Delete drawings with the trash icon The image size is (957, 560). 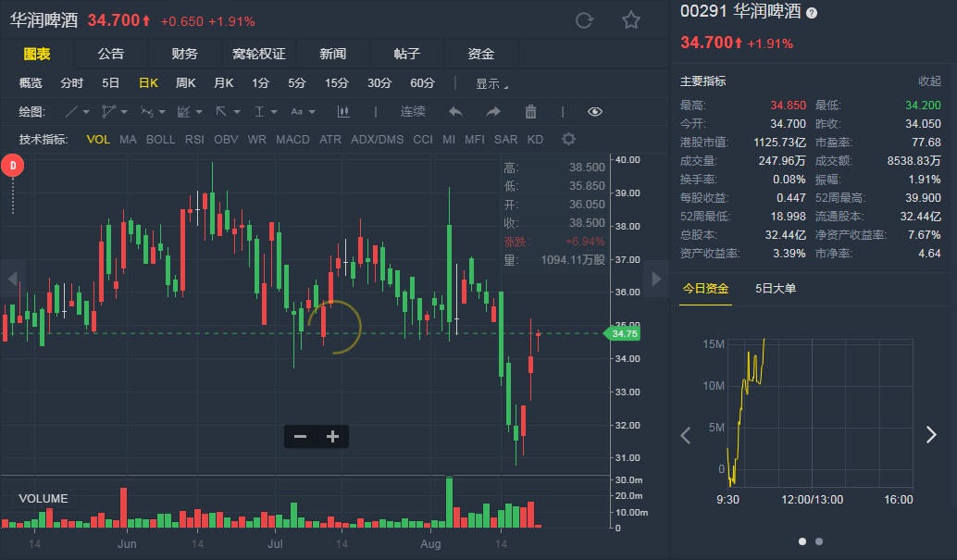click(530, 112)
